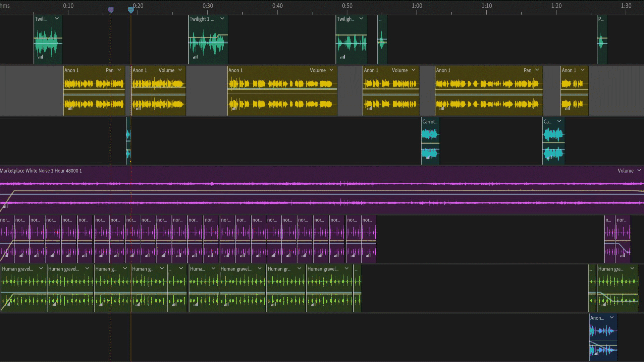644x362 pixels.
Task: Click gain icon on blue Anon clip at bottom
Action: click(x=596, y=353)
